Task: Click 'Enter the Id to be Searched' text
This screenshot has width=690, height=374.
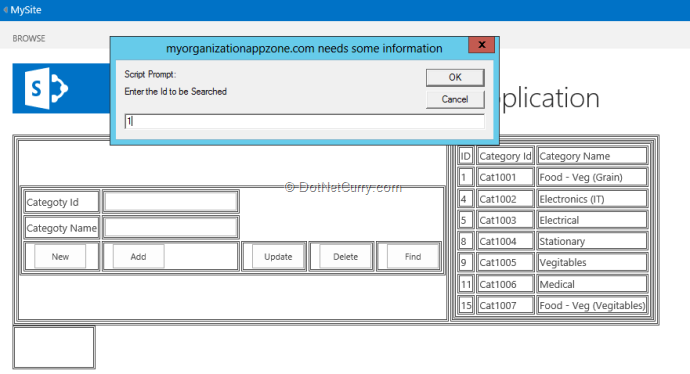Action: click(176, 92)
